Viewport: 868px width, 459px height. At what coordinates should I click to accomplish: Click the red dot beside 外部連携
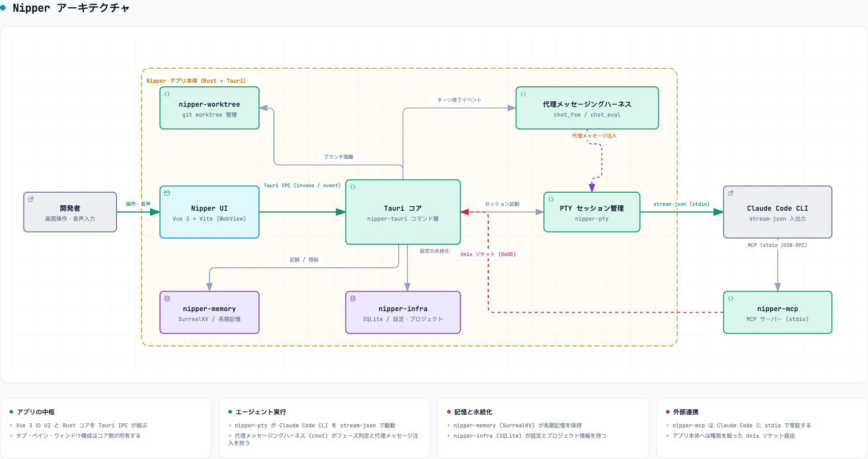[x=668, y=412]
